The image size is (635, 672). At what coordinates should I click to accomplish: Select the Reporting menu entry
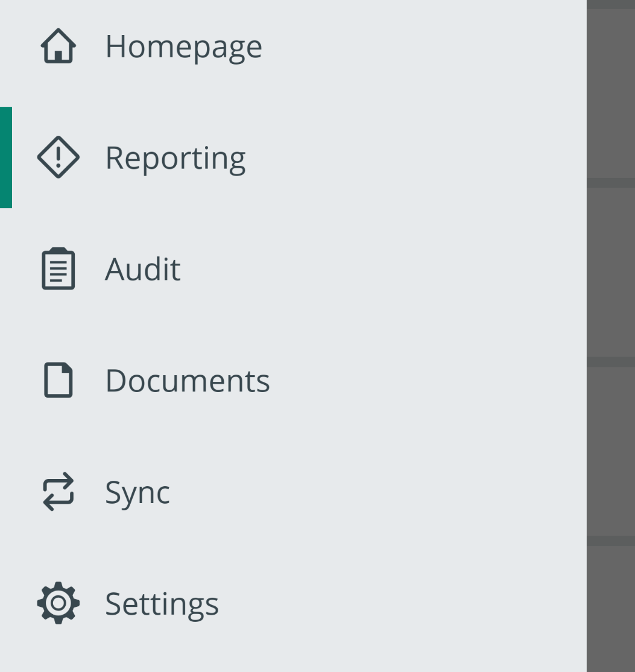293,157
